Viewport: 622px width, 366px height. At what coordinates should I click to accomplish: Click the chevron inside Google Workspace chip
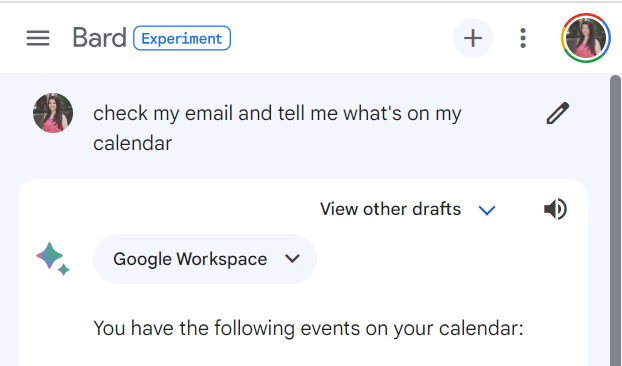(x=292, y=259)
